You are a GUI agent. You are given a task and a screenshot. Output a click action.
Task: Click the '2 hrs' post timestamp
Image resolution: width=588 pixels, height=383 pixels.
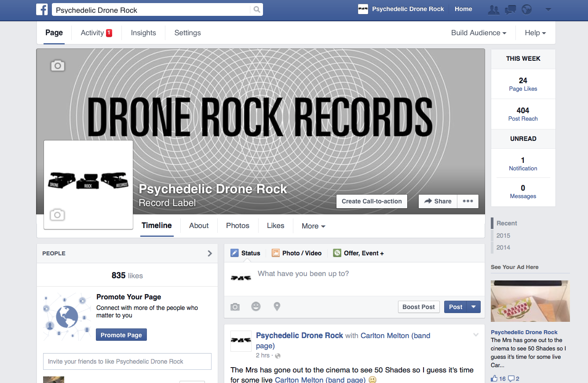click(263, 356)
